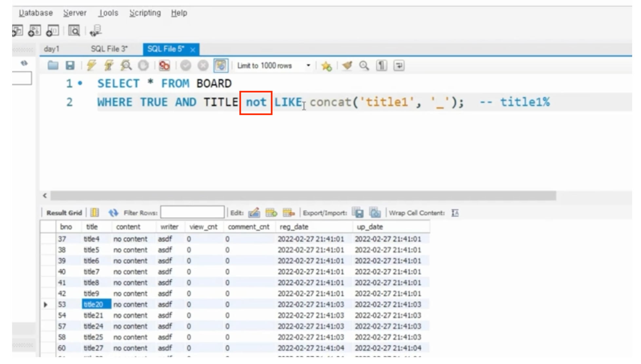The height and width of the screenshot is (364, 641).
Task: Sort by the reg_date column header
Action: point(294,227)
